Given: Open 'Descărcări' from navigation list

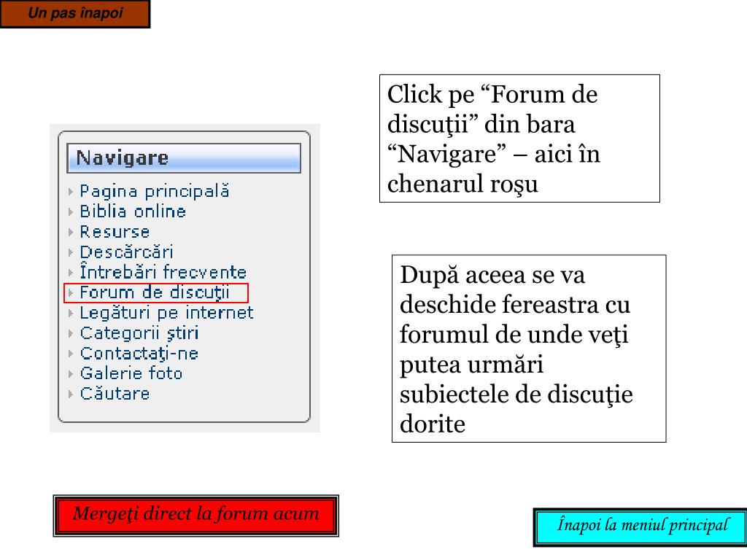Looking at the screenshot, I should [x=126, y=252].
